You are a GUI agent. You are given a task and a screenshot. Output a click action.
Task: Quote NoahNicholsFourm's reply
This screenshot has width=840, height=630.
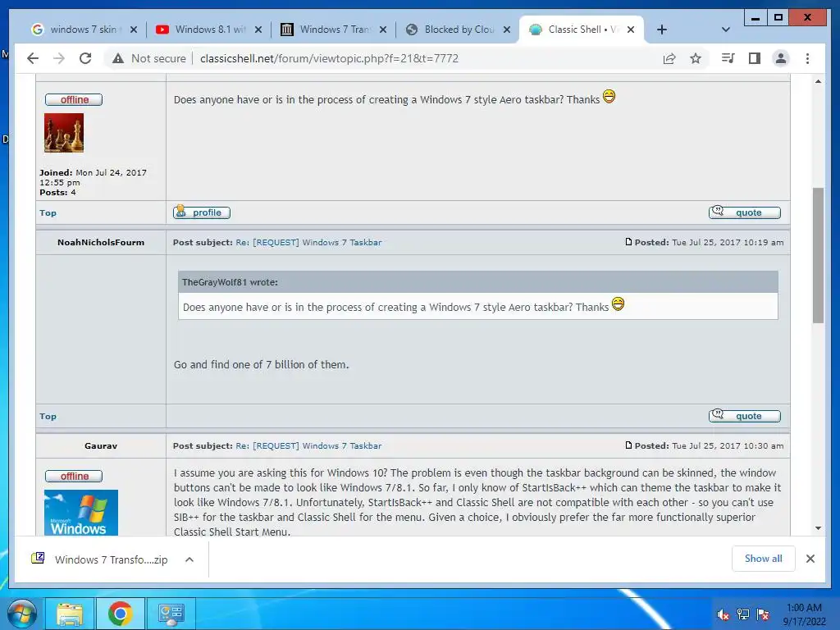pos(745,416)
